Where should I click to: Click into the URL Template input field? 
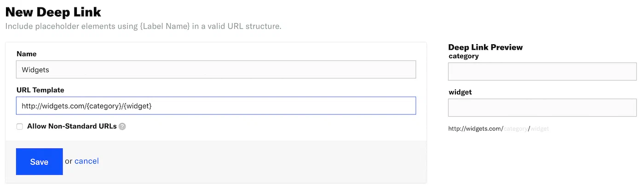tap(216, 106)
